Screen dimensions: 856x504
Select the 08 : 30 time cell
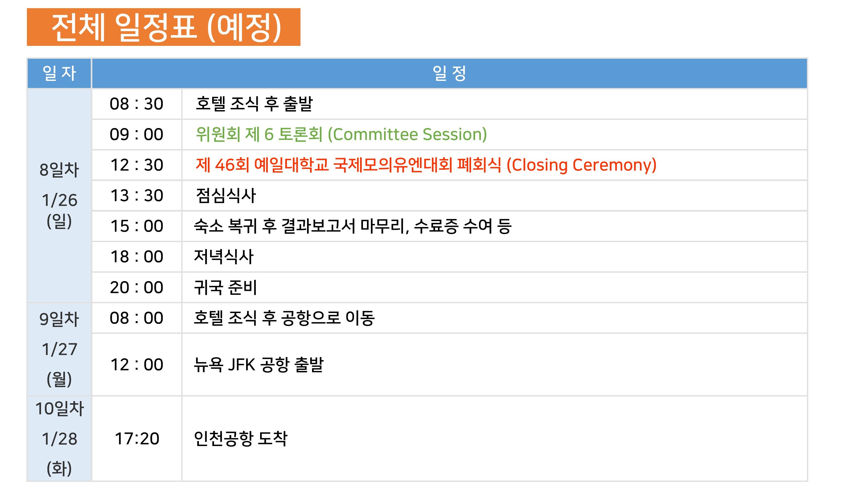[137, 104]
